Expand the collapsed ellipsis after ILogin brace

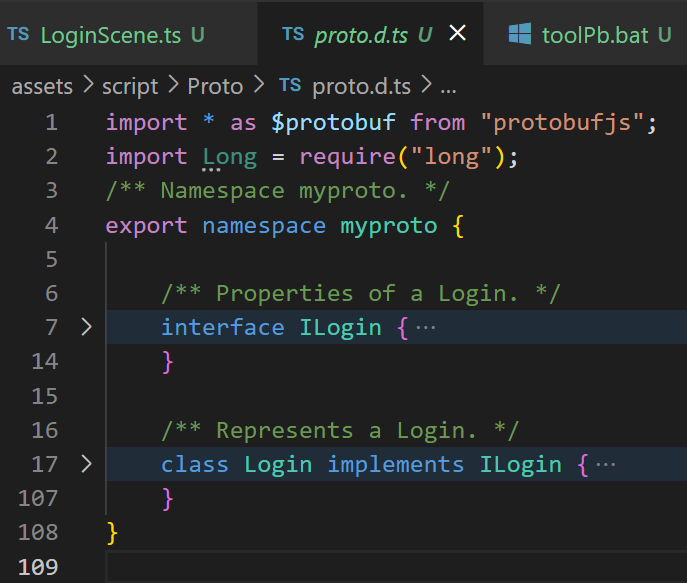(426, 327)
